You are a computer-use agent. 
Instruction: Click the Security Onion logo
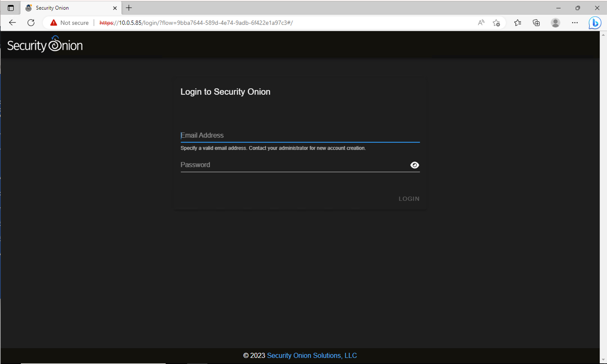click(45, 44)
